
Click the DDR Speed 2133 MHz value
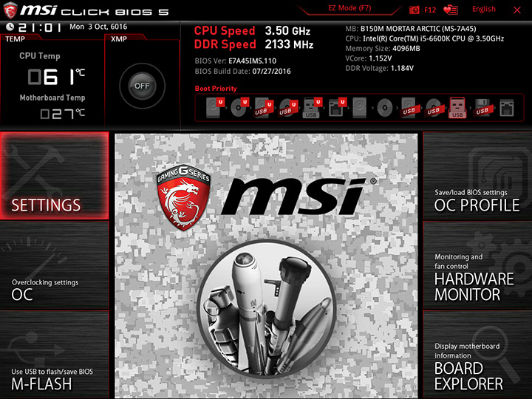[289, 44]
